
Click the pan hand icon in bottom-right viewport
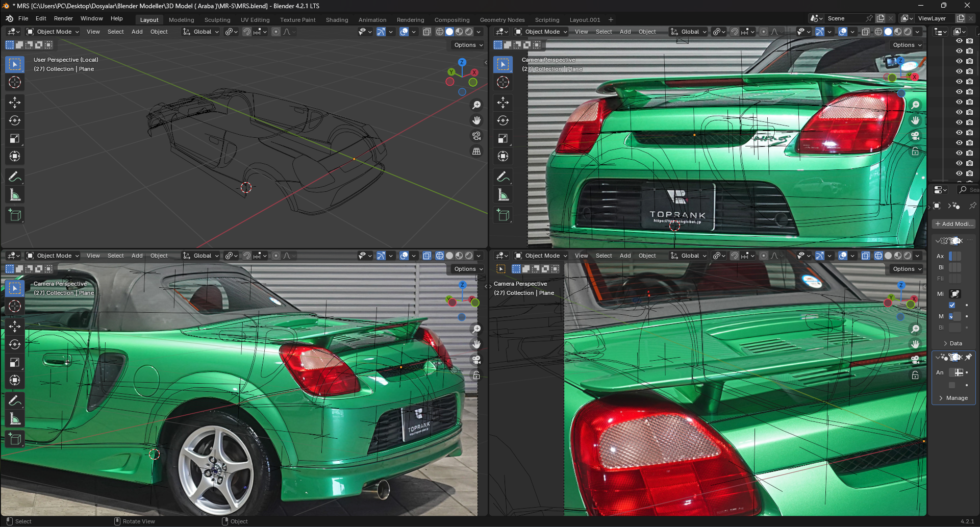[915, 344]
